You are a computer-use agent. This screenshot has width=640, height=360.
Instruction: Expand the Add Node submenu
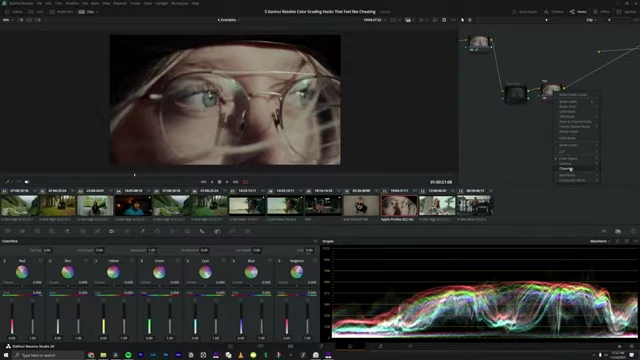[576, 116]
